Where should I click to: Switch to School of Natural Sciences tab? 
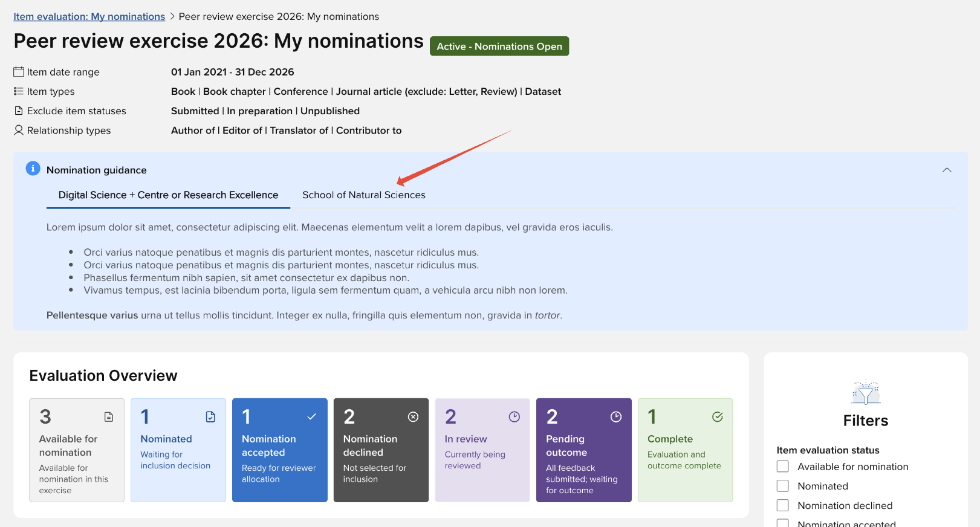364,195
